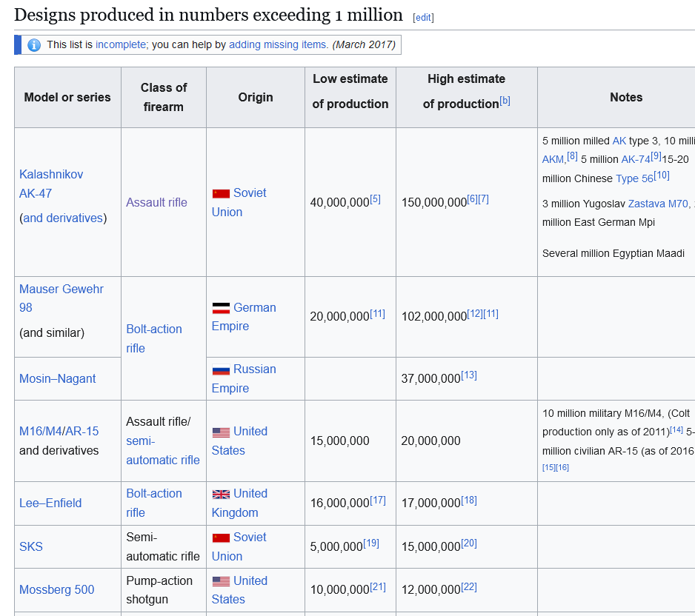The image size is (695, 616).
Task: Click the blue info icon in the notice
Action: (x=33, y=45)
